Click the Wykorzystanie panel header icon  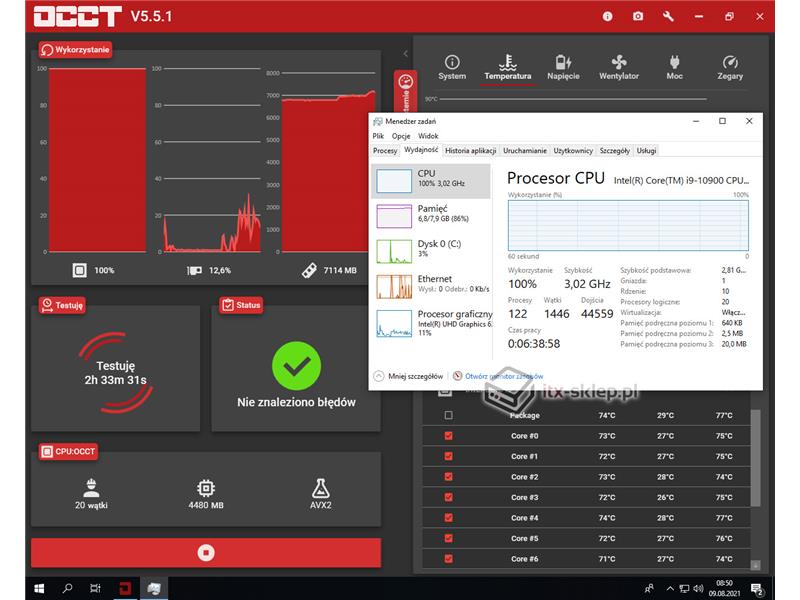[x=47, y=49]
